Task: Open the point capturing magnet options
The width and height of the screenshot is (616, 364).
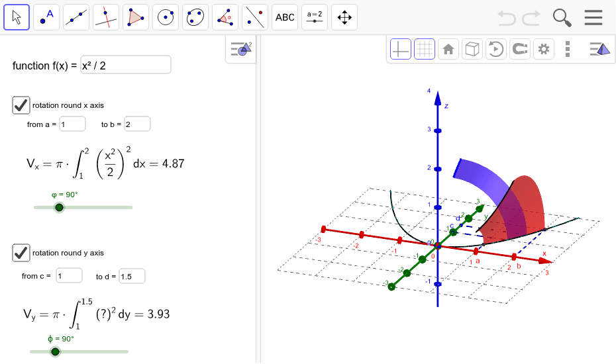Action: click(x=520, y=49)
